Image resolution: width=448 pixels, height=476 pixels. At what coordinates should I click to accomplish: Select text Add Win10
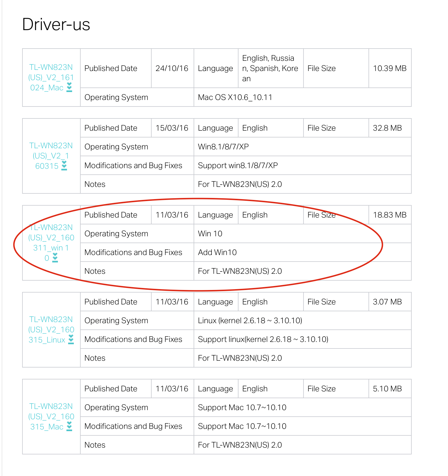(217, 252)
